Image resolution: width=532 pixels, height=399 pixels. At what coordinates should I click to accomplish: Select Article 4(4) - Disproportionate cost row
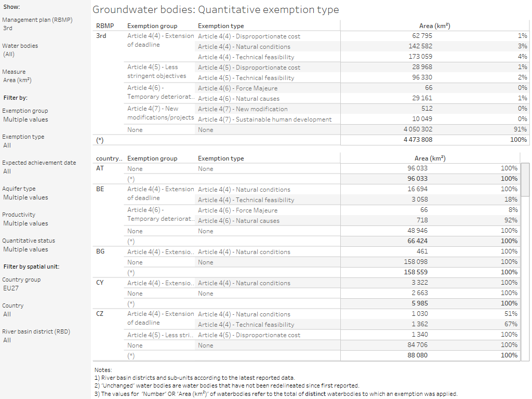[x=249, y=36]
